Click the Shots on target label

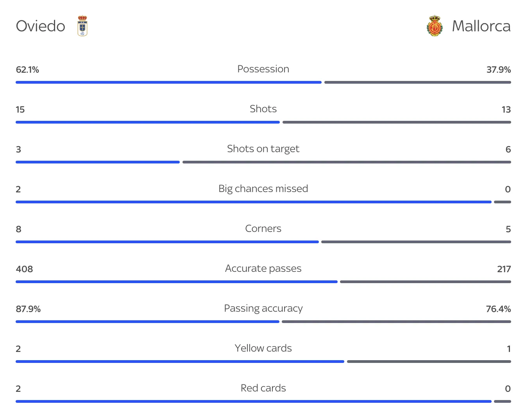point(263,149)
